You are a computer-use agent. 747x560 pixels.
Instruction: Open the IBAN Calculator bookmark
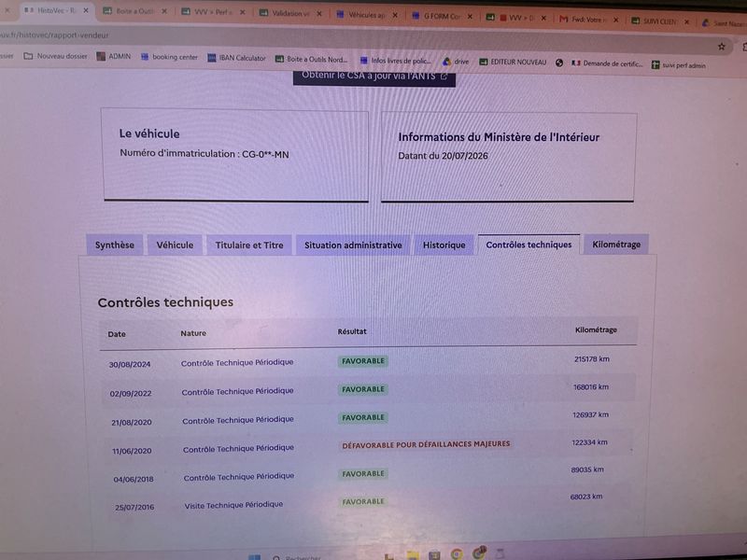point(236,58)
